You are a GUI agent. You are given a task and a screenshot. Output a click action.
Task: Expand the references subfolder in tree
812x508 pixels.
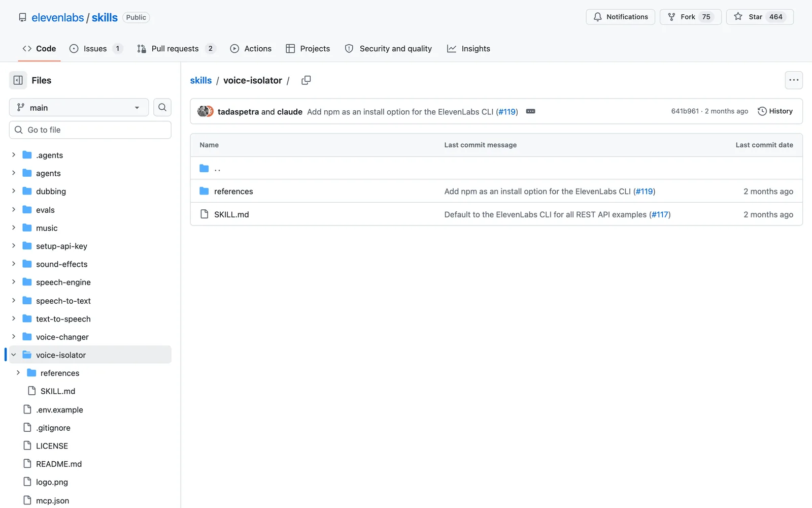click(18, 373)
